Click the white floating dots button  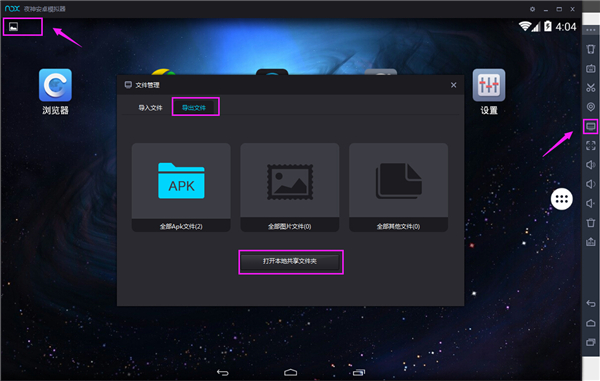[x=561, y=199]
